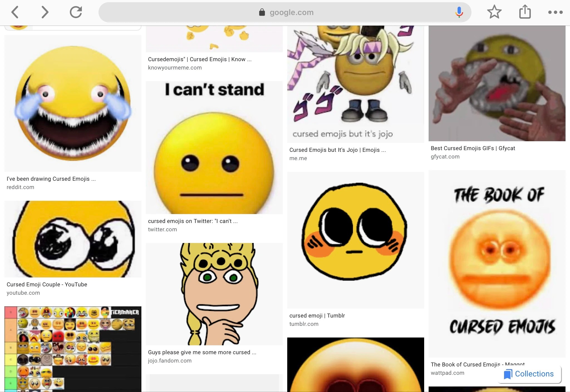
Task: Bookmark the page with the star icon
Action: pyautogui.click(x=494, y=12)
